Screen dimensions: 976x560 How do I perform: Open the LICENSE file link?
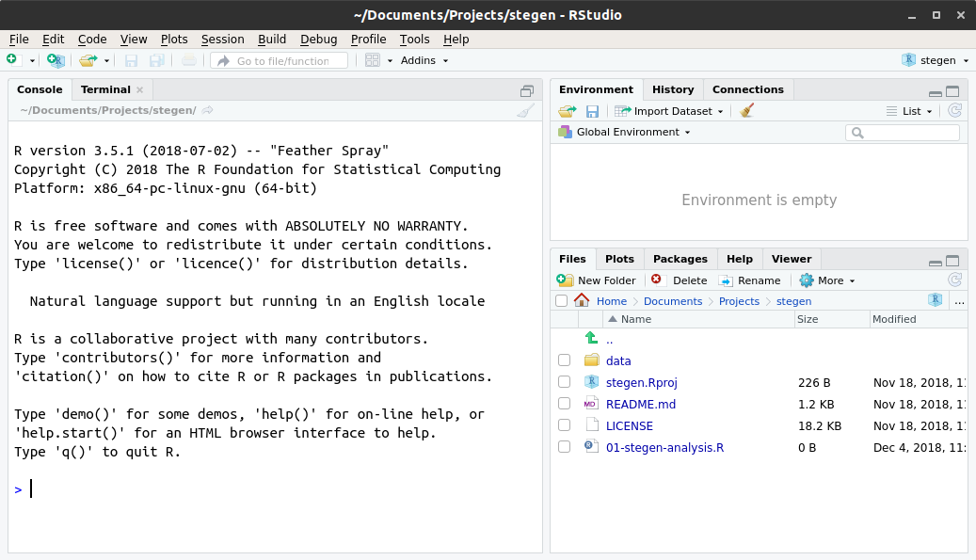click(630, 425)
